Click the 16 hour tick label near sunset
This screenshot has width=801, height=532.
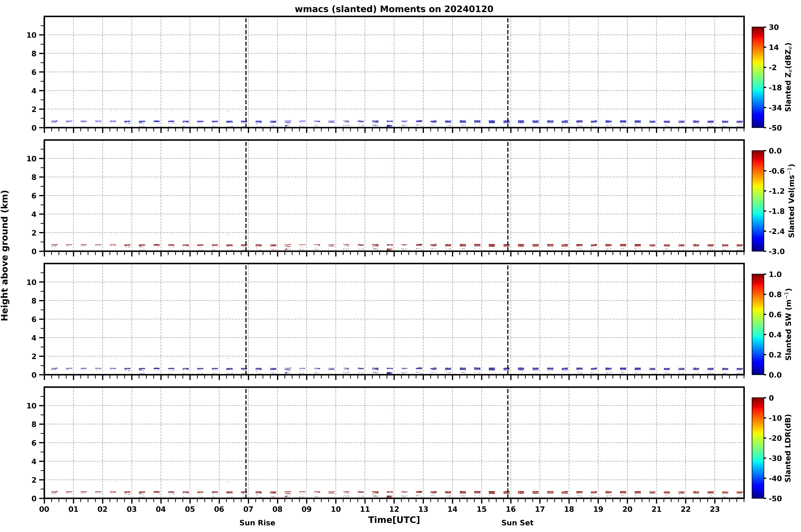pyautogui.click(x=511, y=509)
